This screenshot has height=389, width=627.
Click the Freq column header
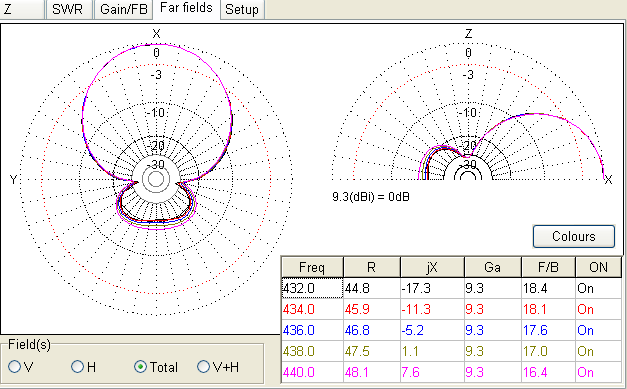tap(312, 267)
